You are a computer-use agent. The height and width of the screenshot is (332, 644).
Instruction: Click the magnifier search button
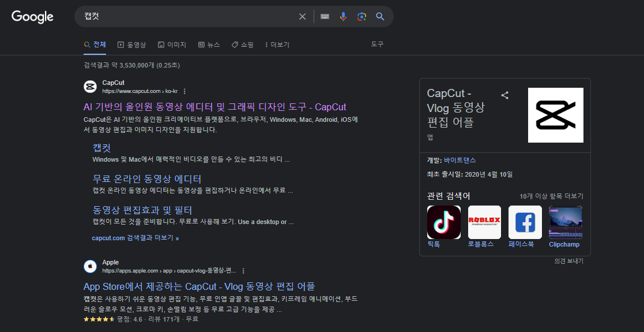tap(380, 17)
